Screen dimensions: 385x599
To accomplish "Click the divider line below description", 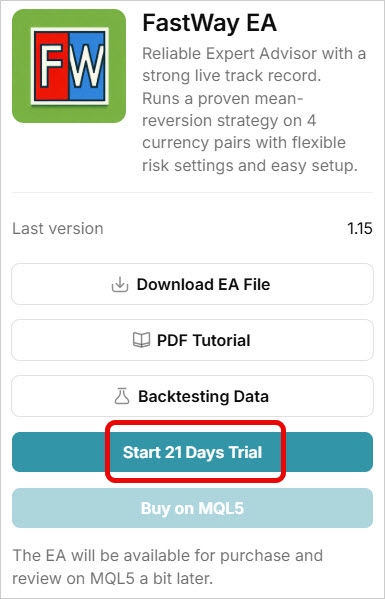I will click(x=192, y=193).
